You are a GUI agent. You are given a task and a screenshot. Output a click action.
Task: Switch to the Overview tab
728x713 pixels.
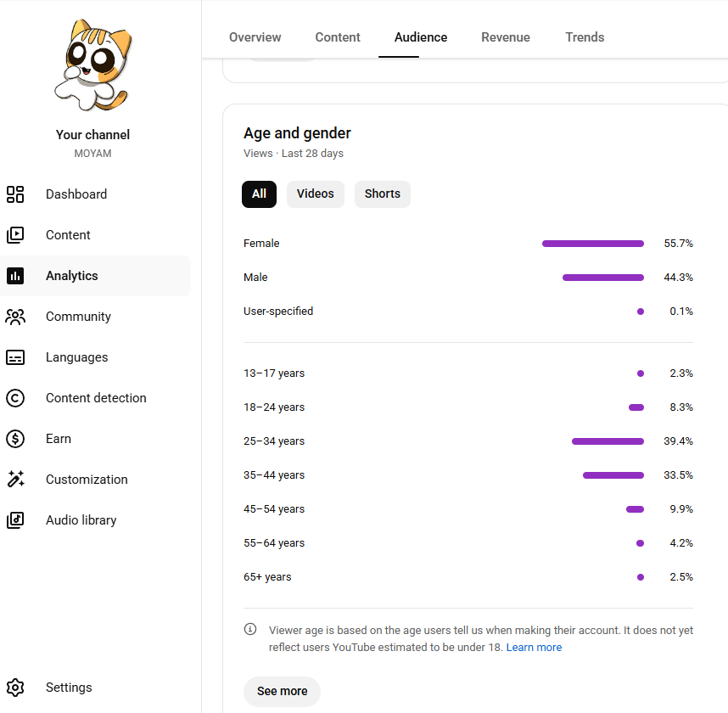tap(255, 37)
